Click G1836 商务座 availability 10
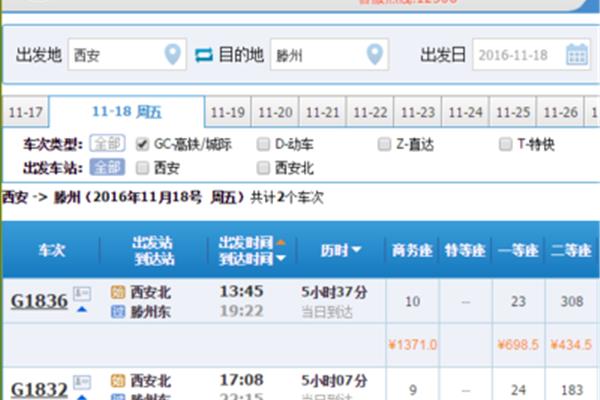Viewport: 600px width, 400px height. click(412, 301)
